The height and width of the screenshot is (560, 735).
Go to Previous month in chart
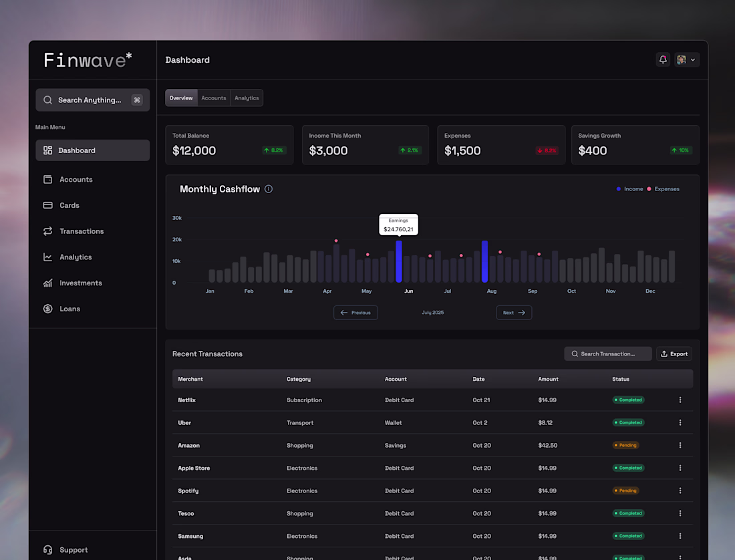[x=355, y=313]
